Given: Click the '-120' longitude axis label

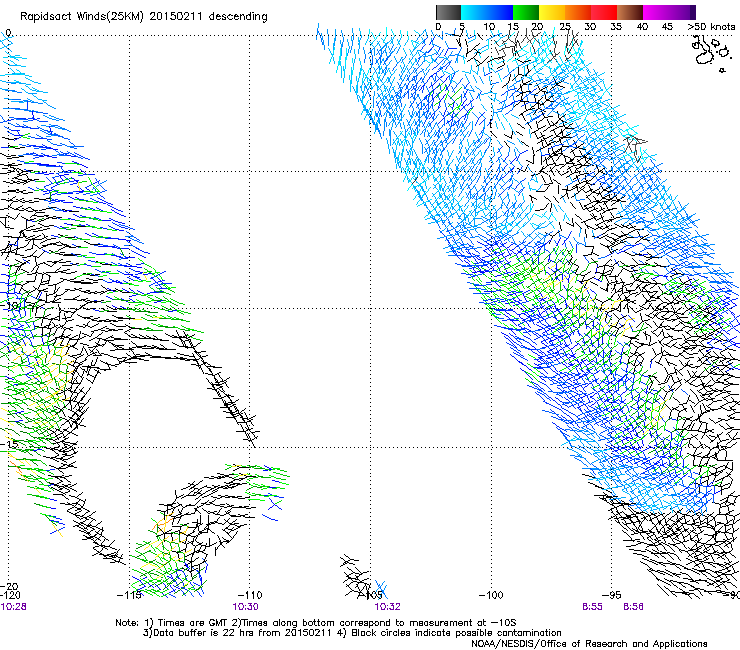Looking at the screenshot, I should (x=10, y=595).
